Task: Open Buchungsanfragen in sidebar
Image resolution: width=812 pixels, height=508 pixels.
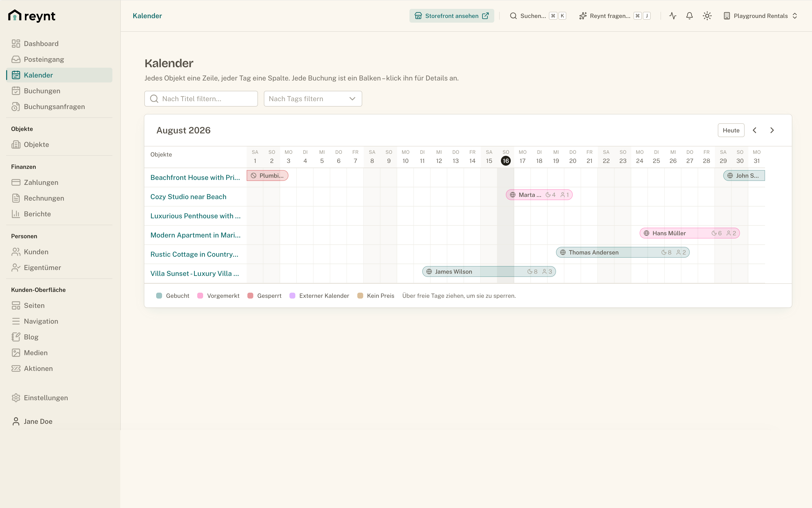Action: (59, 107)
